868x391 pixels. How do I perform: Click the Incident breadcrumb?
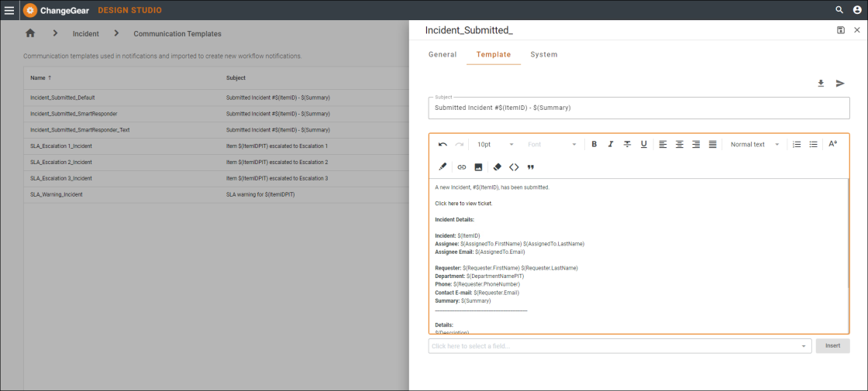point(86,34)
